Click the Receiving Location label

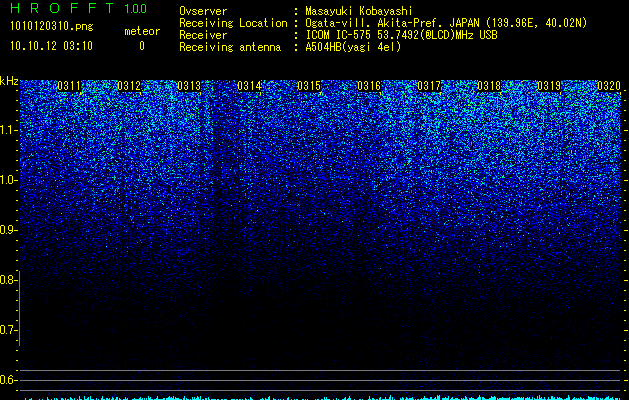(233, 23)
